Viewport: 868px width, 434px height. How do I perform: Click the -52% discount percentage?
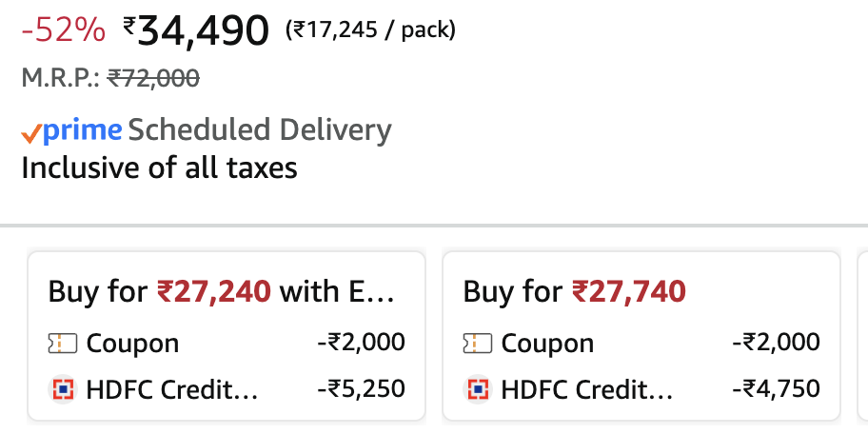(63, 30)
